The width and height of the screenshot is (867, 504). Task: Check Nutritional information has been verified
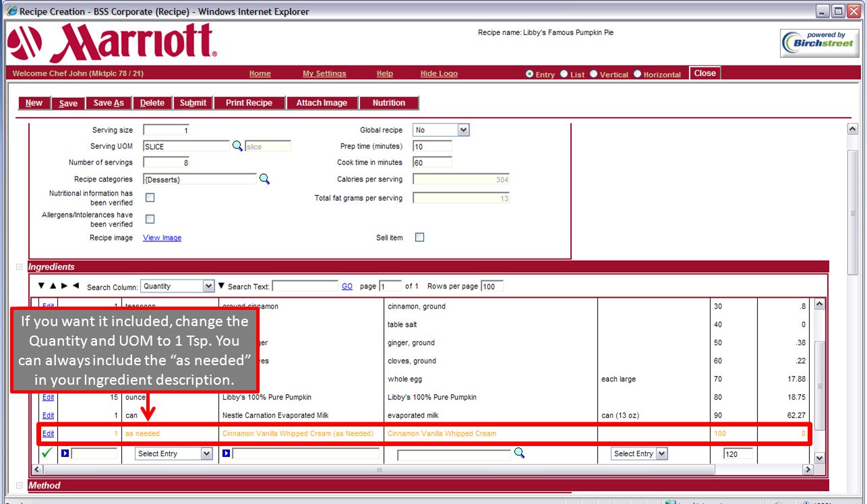pyautogui.click(x=150, y=197)
